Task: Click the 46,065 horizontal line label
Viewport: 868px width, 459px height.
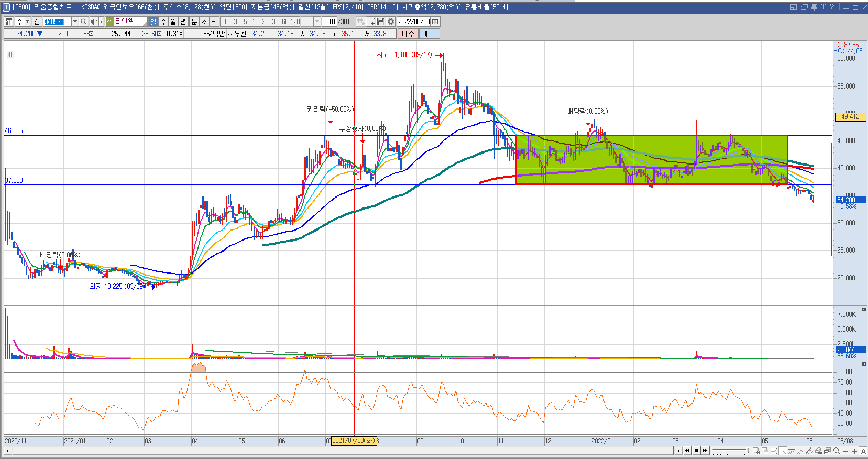Action: pyautogui.click(x=14, y=130)
